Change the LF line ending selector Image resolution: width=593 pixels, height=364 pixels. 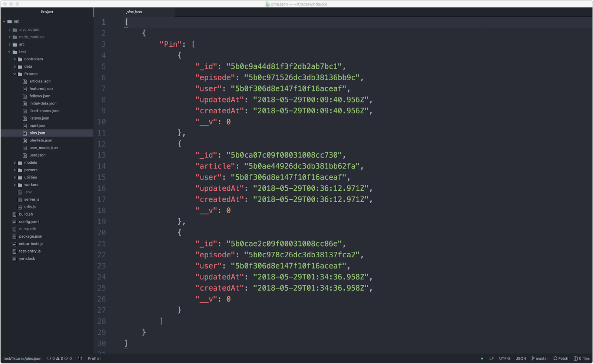coord(491,358)
